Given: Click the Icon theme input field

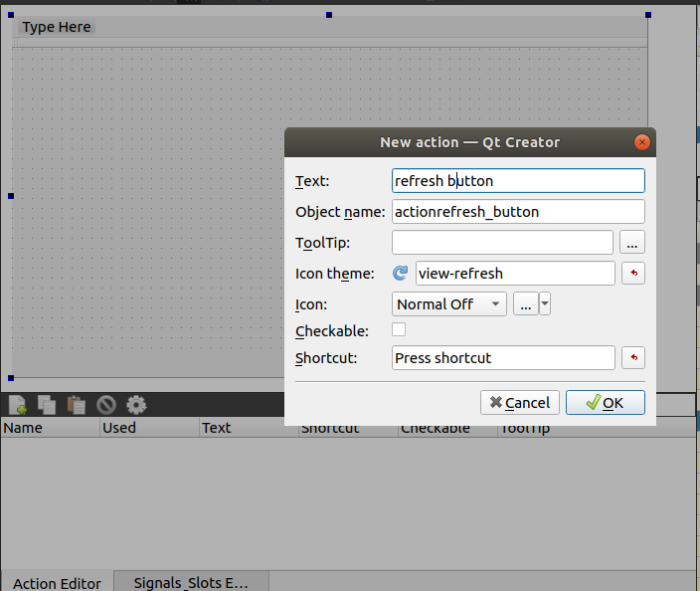Looking at the screenshot, I should (x=515, y=274).
